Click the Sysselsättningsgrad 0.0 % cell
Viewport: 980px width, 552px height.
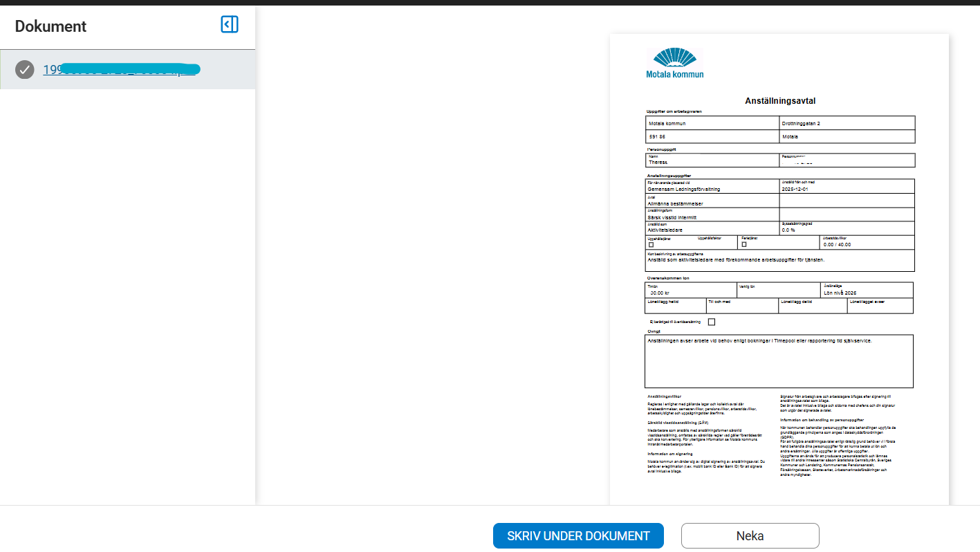847,228
